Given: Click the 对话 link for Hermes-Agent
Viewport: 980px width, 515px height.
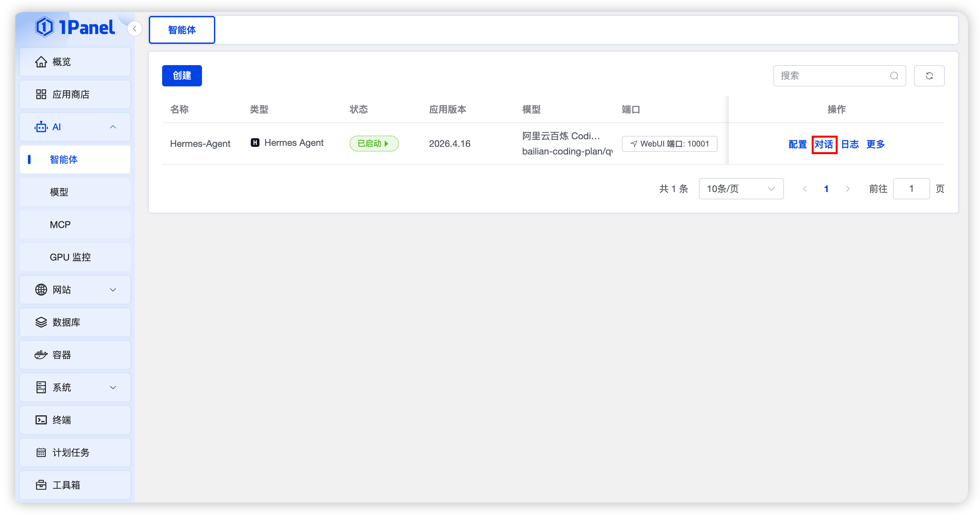Looking at the screenshot, I should pos(824,144).
